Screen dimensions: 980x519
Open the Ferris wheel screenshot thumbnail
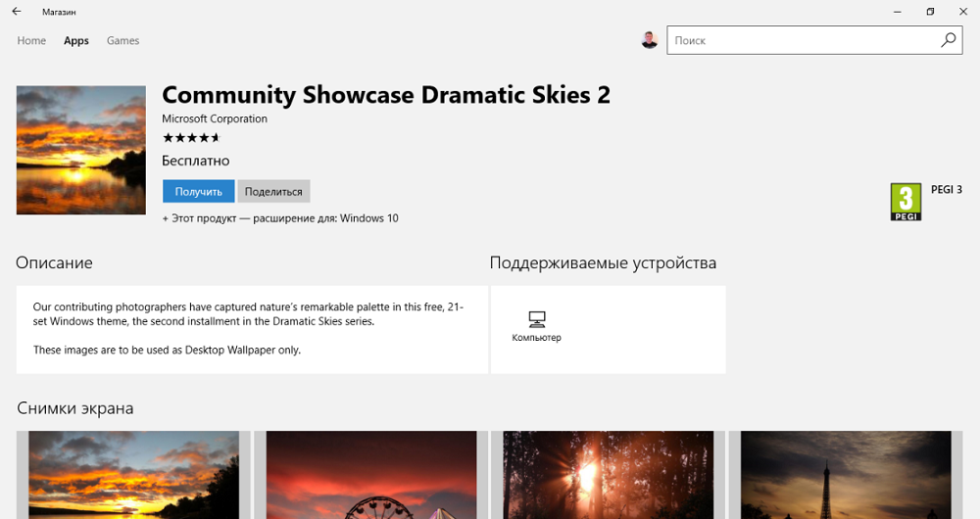pos(371,475)
